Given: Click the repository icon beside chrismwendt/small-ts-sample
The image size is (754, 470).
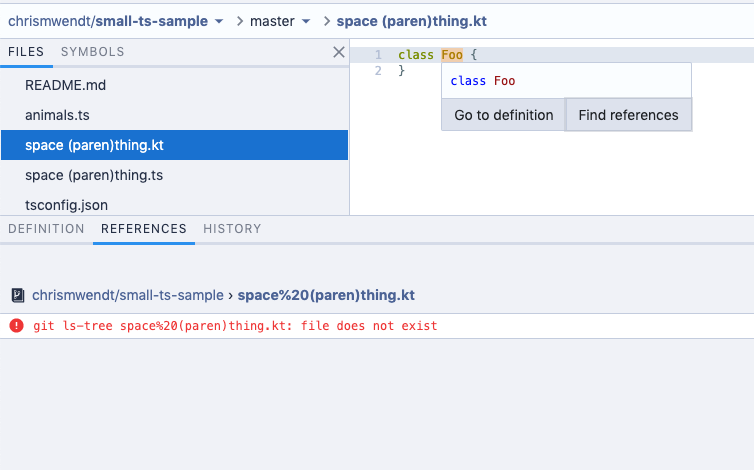Looking at the screenshot, I should pyautogui.click(x=18, y=295).
